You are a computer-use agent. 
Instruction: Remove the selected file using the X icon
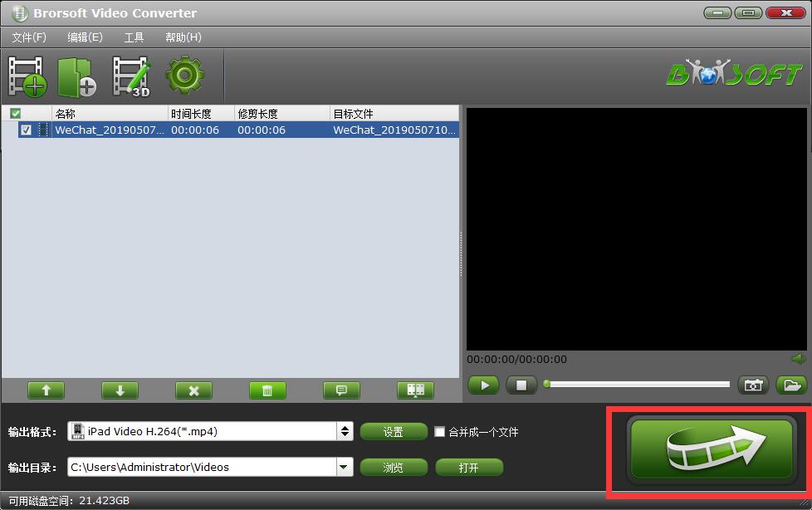pyautogui.click(x=193, y=390)
